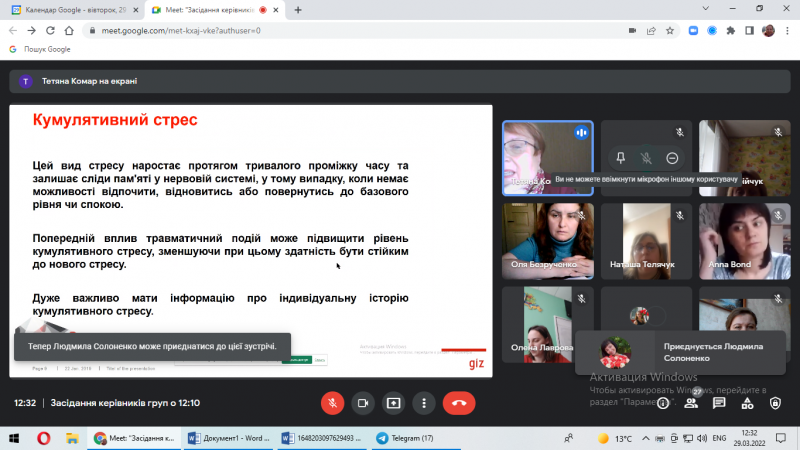Screen dimensions: 800x450
Task: Open the volume control in tray
Action: pos(702,438)
